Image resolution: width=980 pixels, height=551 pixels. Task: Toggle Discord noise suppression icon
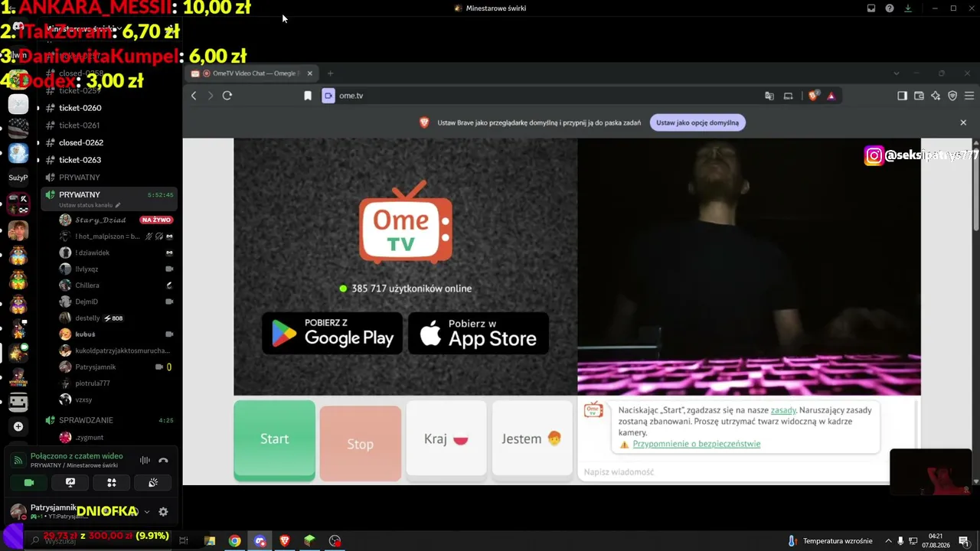coord(145,460)
